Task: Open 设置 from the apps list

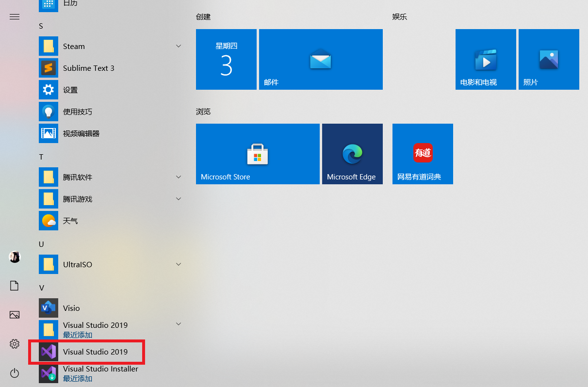Action: point(70,90)
